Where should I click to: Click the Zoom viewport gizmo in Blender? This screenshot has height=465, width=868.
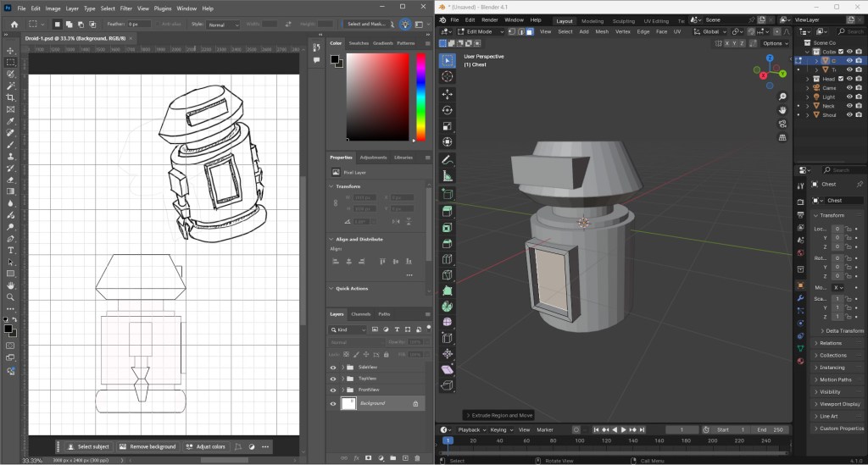[x=782, y=97]
